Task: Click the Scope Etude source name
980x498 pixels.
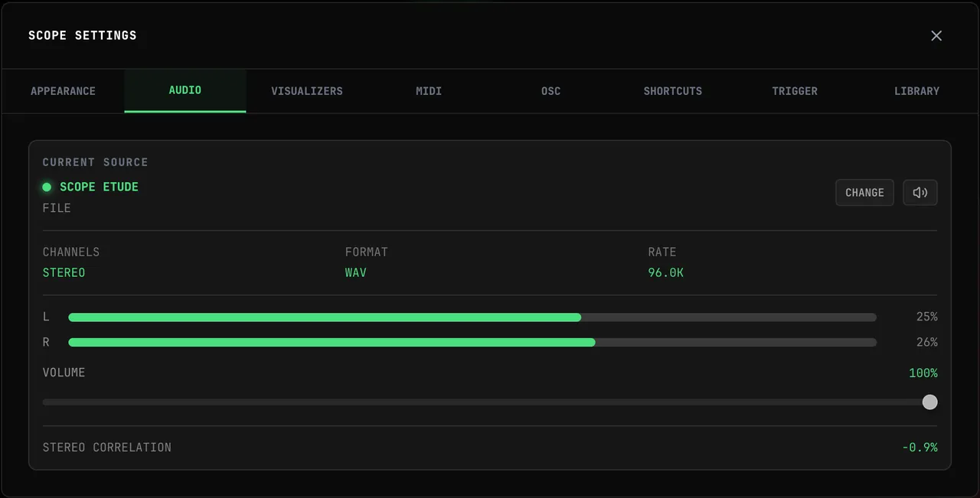Action: [99, 187]
